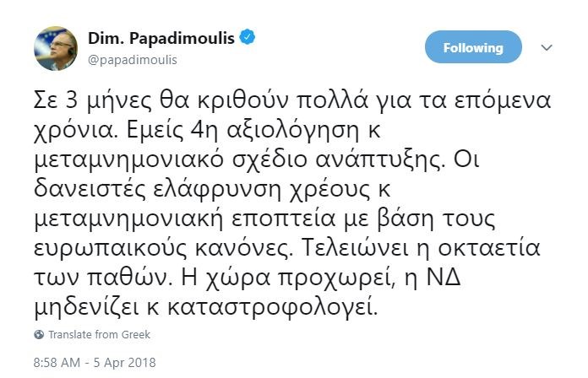Open the 8:58 AM - 5 Apr 2018 timestamp

95,363
